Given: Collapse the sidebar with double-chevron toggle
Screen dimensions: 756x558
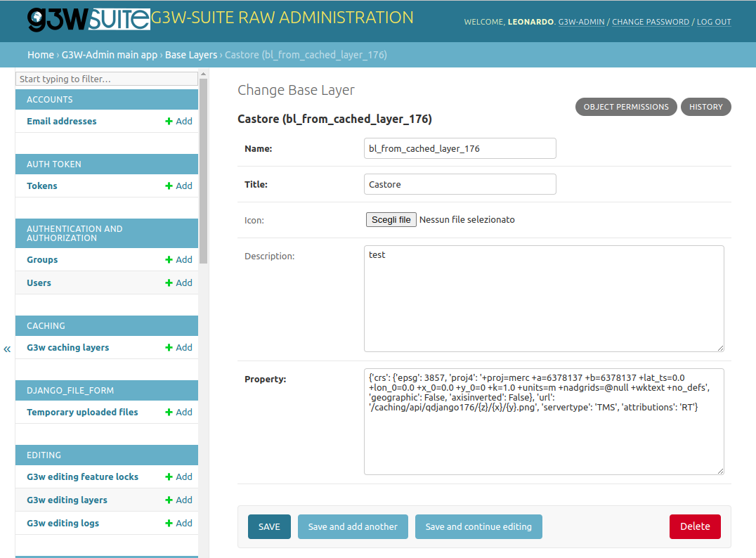Looking at the screenshot, I should [7, 349].
